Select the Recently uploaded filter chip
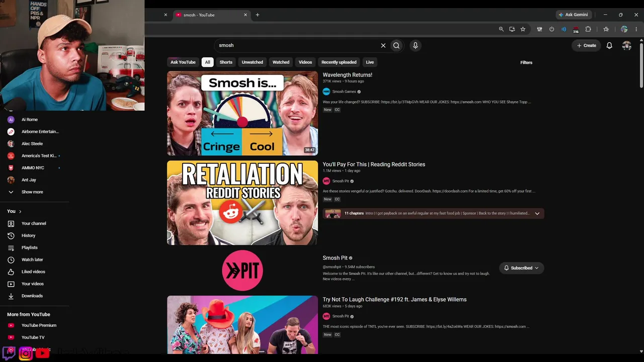644x362 pixels. tap(339, 62)
